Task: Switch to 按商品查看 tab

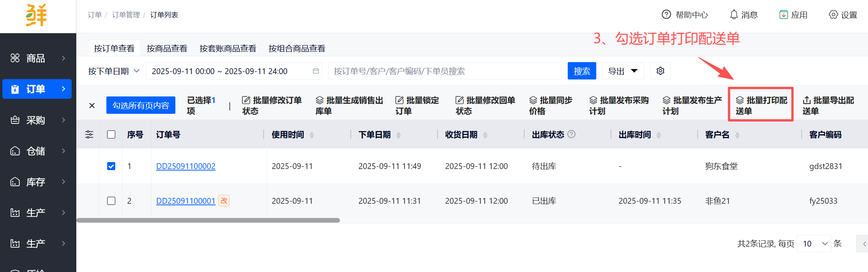Action: (x=167, y=49)
